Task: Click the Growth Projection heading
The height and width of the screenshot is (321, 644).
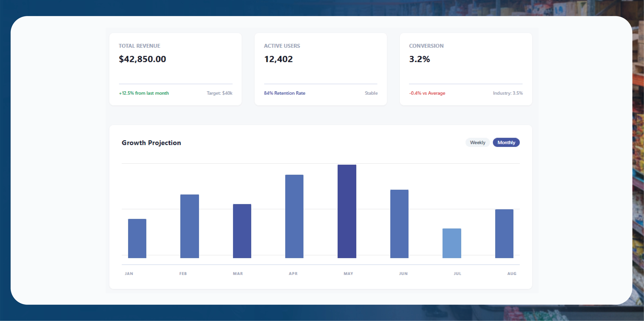Action: [x=151, y=142]
